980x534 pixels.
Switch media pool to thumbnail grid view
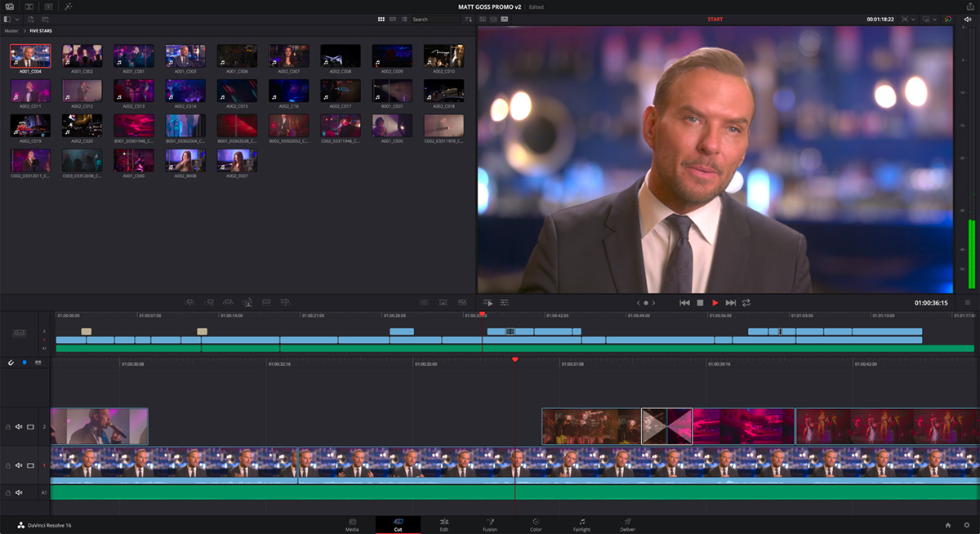pos(381,19)
